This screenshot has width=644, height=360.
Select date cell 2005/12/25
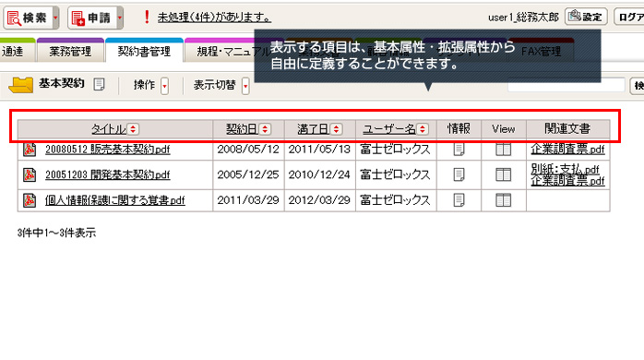pos(248,174)
